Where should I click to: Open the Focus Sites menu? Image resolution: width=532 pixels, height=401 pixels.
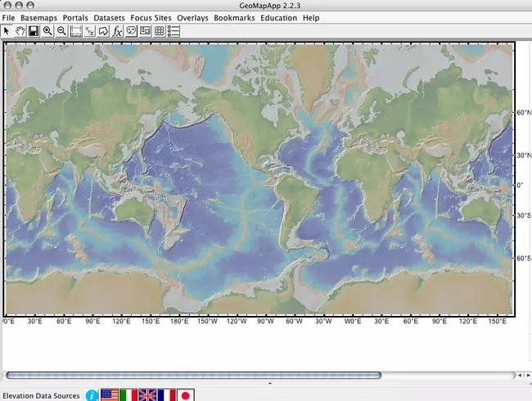pos(151,18)
